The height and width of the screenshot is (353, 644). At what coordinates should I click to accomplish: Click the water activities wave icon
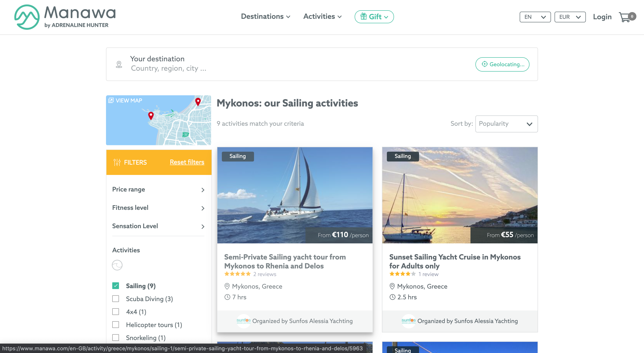[117, 265]
